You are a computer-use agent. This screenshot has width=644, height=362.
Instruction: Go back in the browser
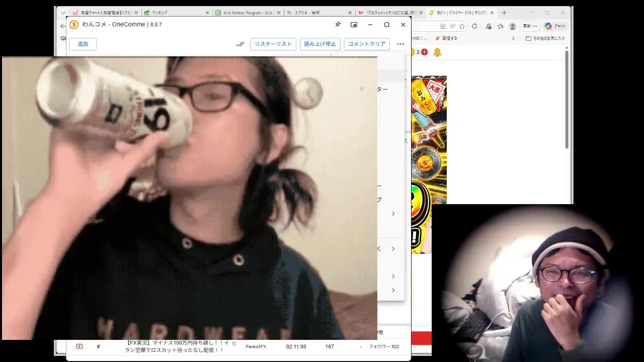[x=62, y=26]
